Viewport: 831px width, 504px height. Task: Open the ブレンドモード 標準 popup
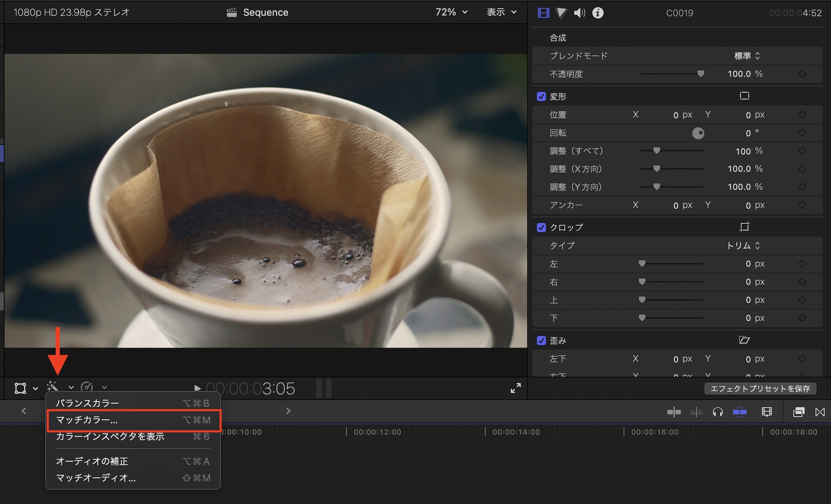point(747,56)
